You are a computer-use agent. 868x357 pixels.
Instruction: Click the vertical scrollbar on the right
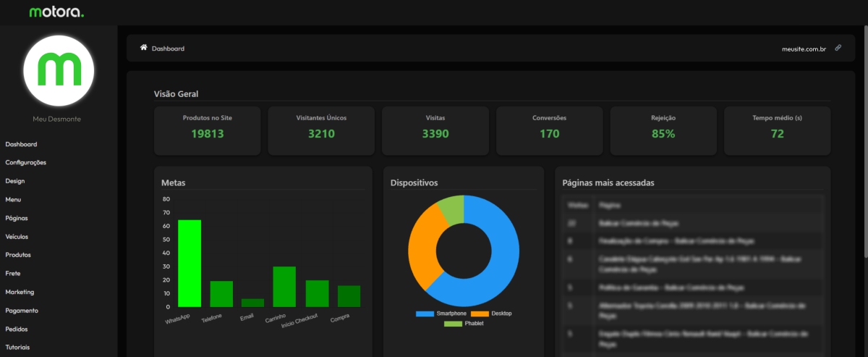coord(865,145)
